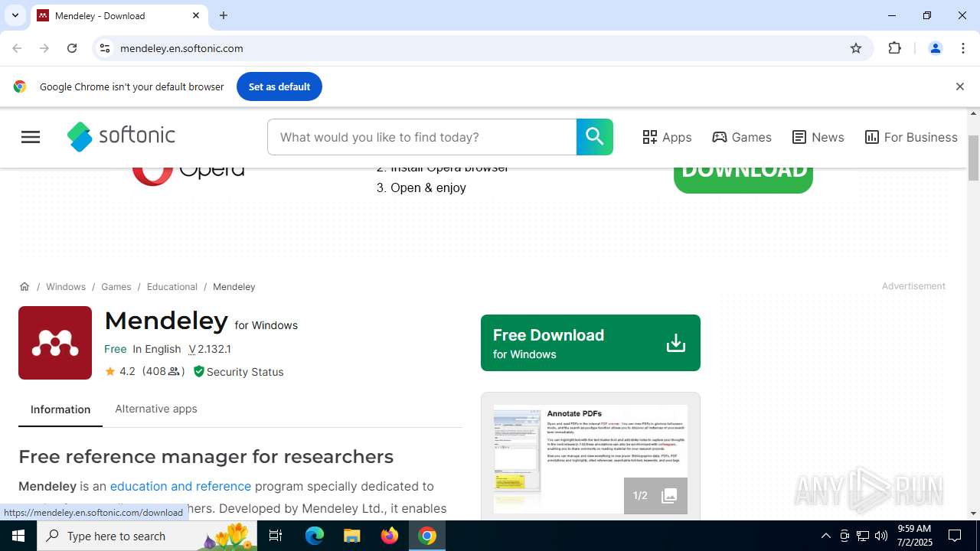This screenshot has height=551, width=980.
Task: Click the address bar URL
Action: pyautogui.click(x=181, y=48)
